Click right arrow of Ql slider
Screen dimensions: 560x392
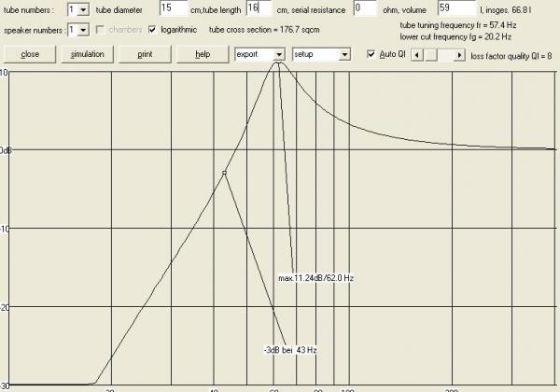click(x=458, y=55)
